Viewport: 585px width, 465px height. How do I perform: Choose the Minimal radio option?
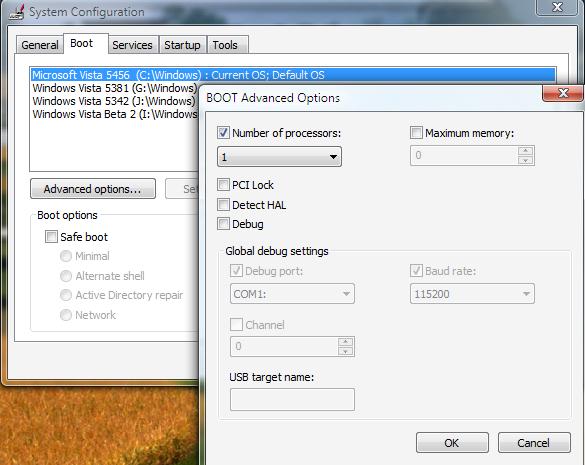(66, 256)
